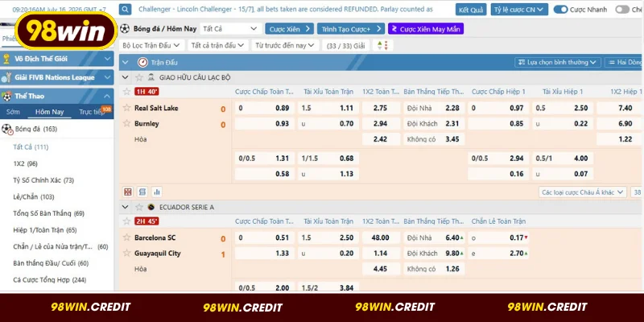Open the stacked lines list icon
This screenshot has height=322, width=644.
click(x=142, y=192)
